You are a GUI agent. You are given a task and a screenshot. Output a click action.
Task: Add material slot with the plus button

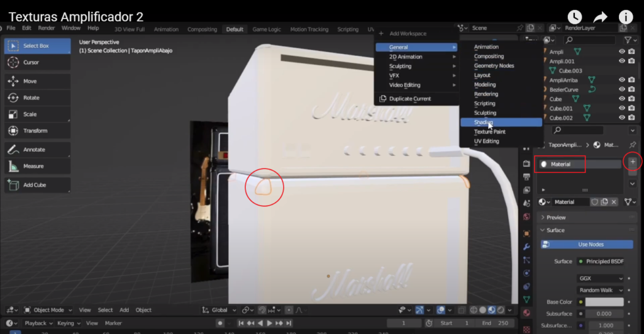633,162
